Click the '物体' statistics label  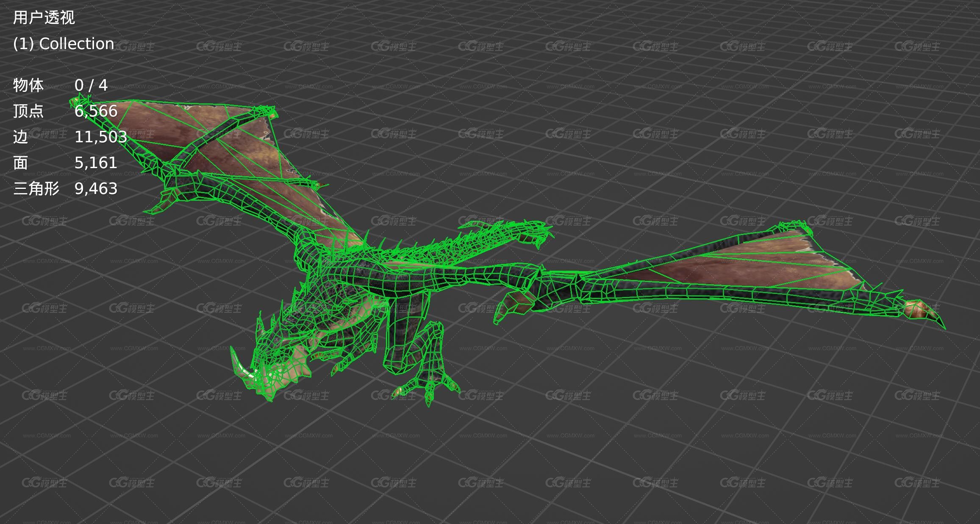click(28, 85)
